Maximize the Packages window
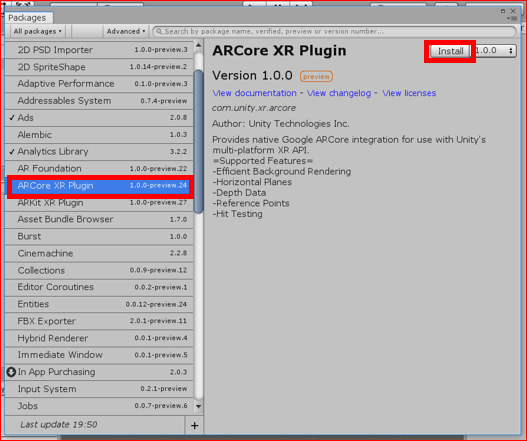The image size is (527, 441). [x=503, y=11]
